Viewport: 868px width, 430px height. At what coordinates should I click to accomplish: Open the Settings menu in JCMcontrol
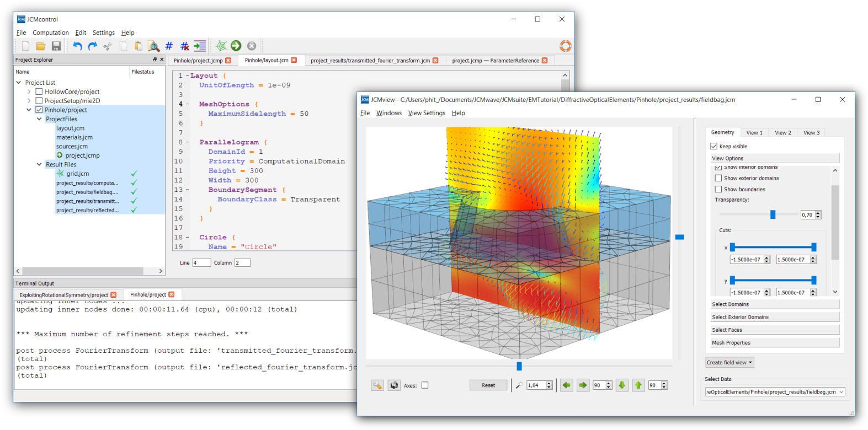pos(104,33)
